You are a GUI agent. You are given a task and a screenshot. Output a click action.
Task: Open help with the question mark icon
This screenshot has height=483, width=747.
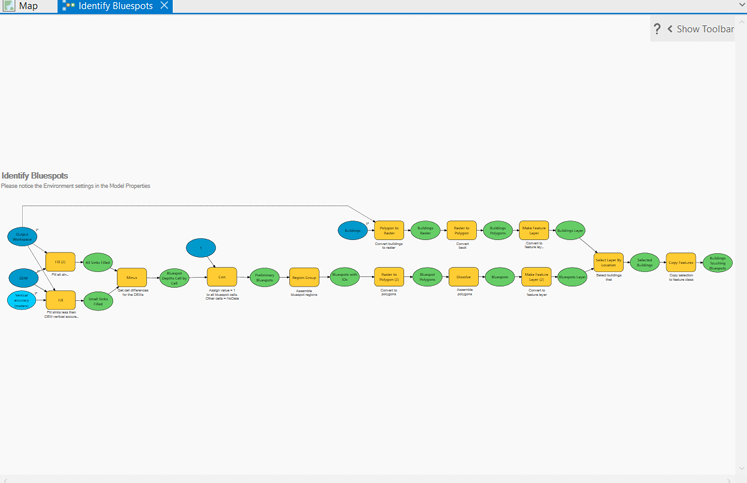pos(657,29)
